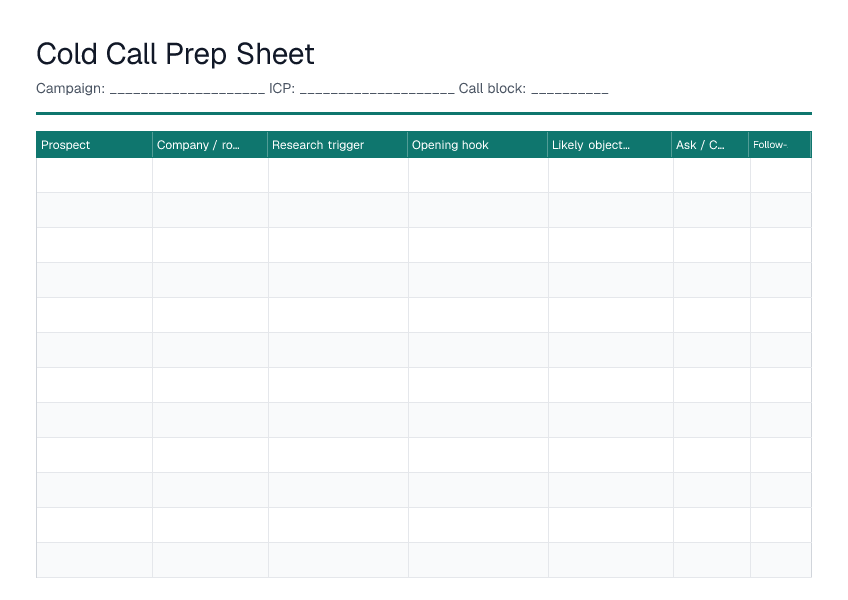Select the Prospect column header
This screenshot has width=848, height=600.
point(94,145)
